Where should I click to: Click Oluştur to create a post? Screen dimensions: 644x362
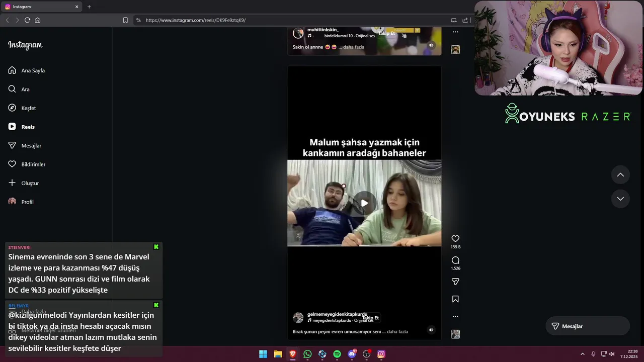(x=24, y=183)
